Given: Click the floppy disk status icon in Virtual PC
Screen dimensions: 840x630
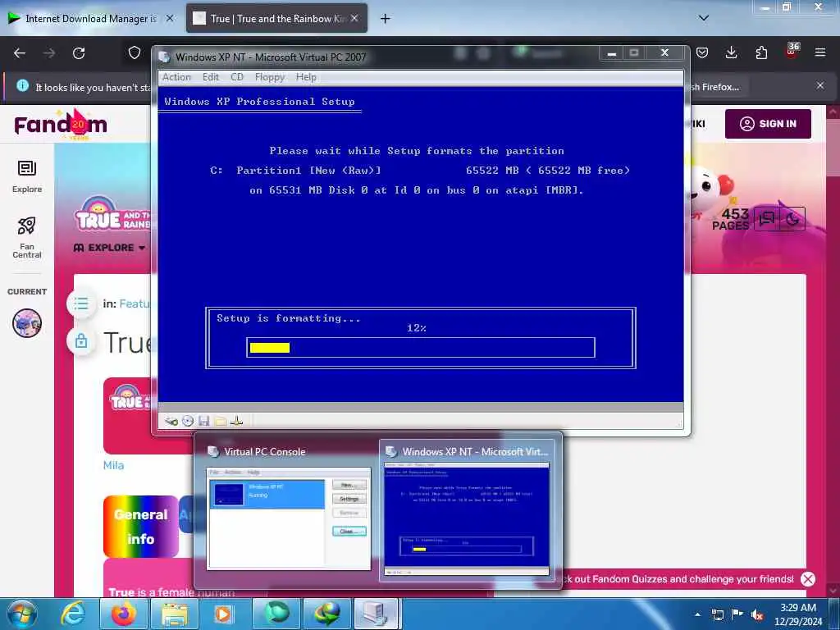Looking at the screenshot, I should (x=203, y=421).
